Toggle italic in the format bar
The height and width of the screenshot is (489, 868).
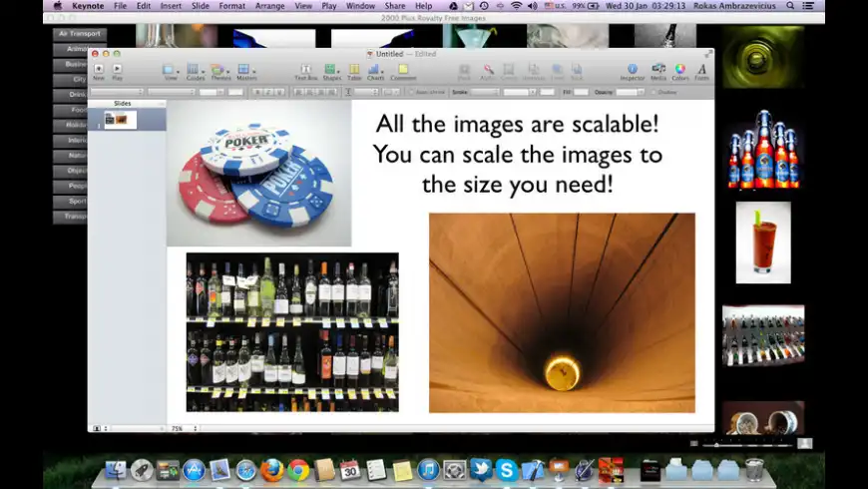268,92
